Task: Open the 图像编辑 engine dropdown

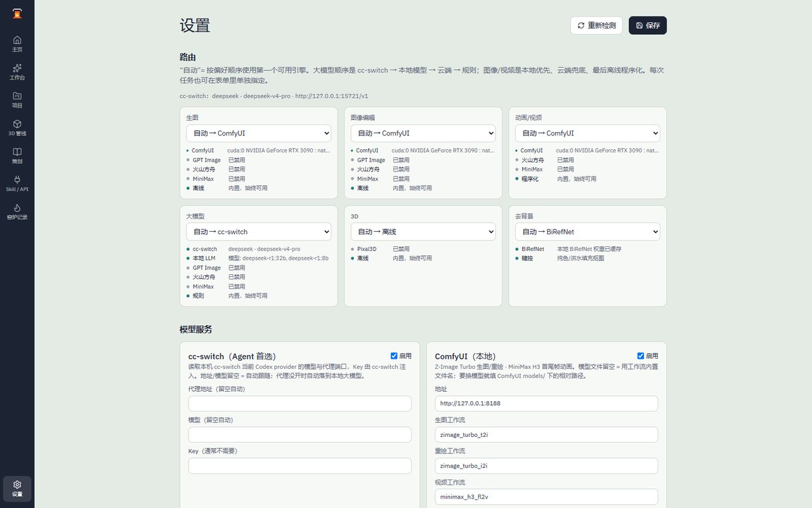Action: (423, 133)
